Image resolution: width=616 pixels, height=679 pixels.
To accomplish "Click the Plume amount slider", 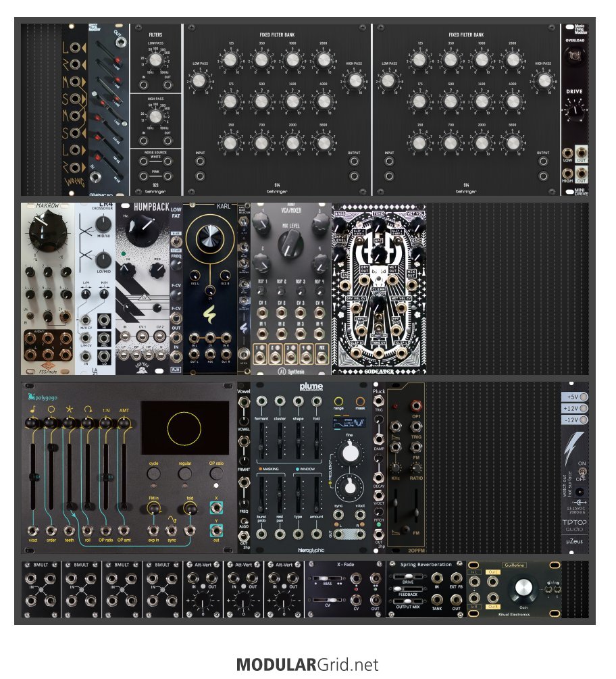I will pyautogui.click(x=316, y=495).
